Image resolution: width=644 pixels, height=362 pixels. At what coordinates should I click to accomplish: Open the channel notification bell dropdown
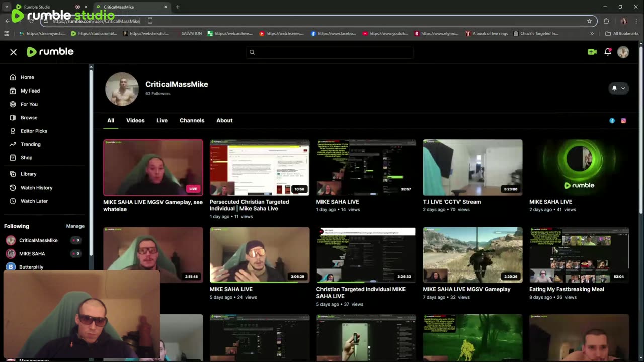click(x=618, y=88)
